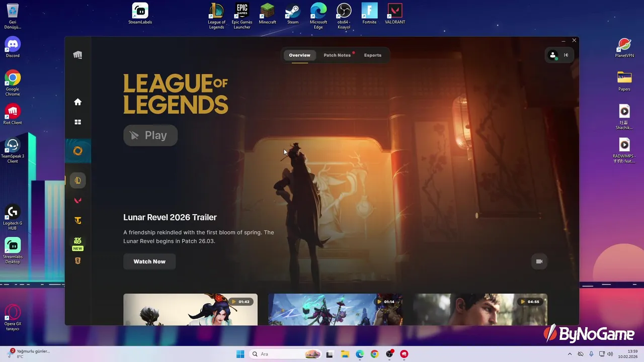This screenshot has width=644, height=362.
Task: Open Discord desktop shortcut
Action: [13, 47]
